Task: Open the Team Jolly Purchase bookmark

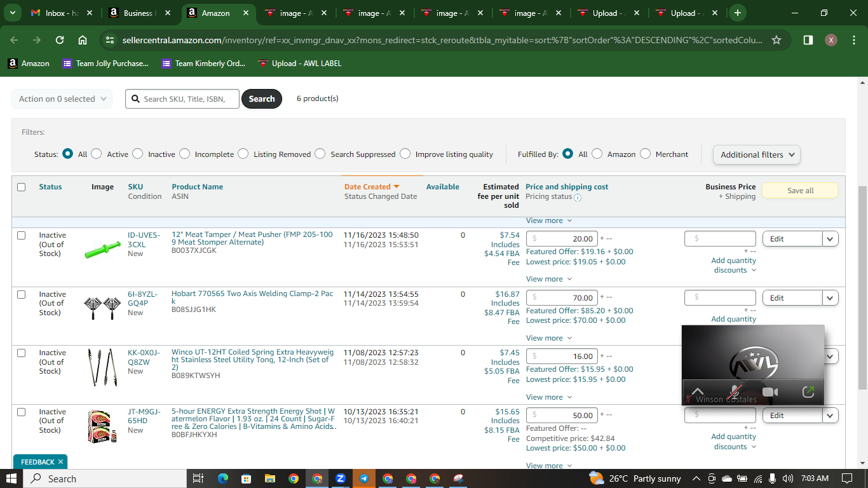Action: coord(105,63)
